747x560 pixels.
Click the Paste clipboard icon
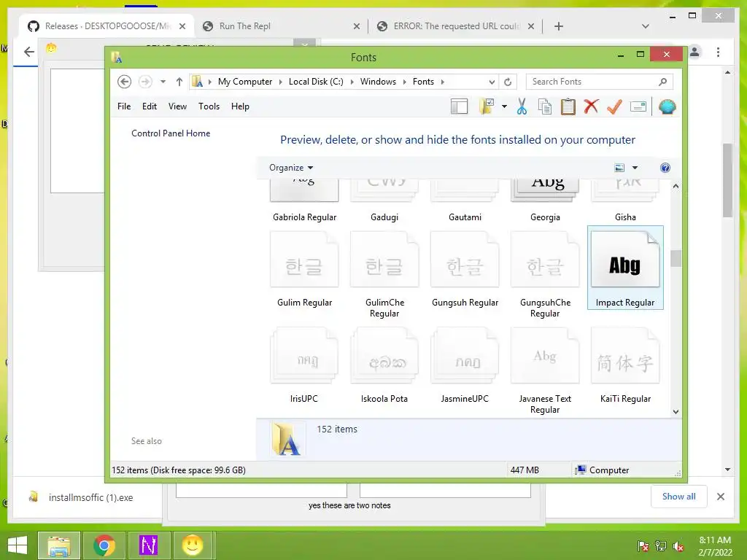click(568, 106)
